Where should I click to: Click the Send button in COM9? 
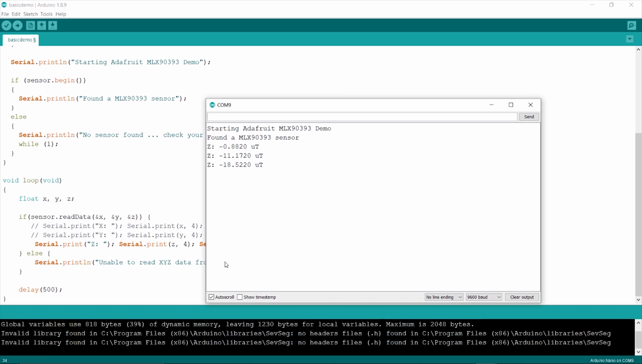pos(529,117)
